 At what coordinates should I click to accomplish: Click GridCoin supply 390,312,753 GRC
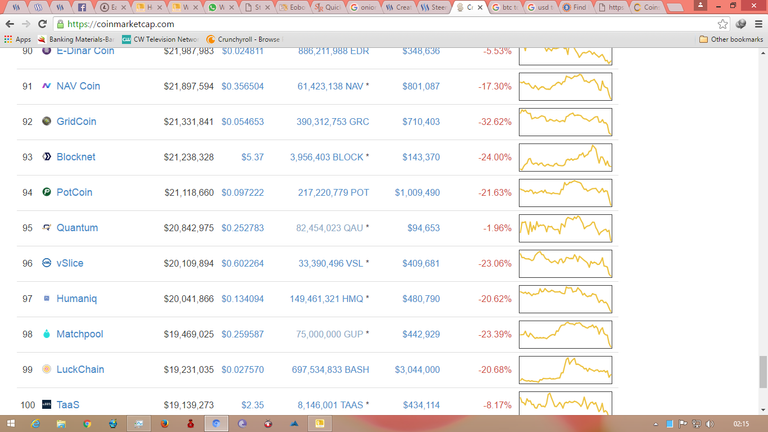(333, 121)
